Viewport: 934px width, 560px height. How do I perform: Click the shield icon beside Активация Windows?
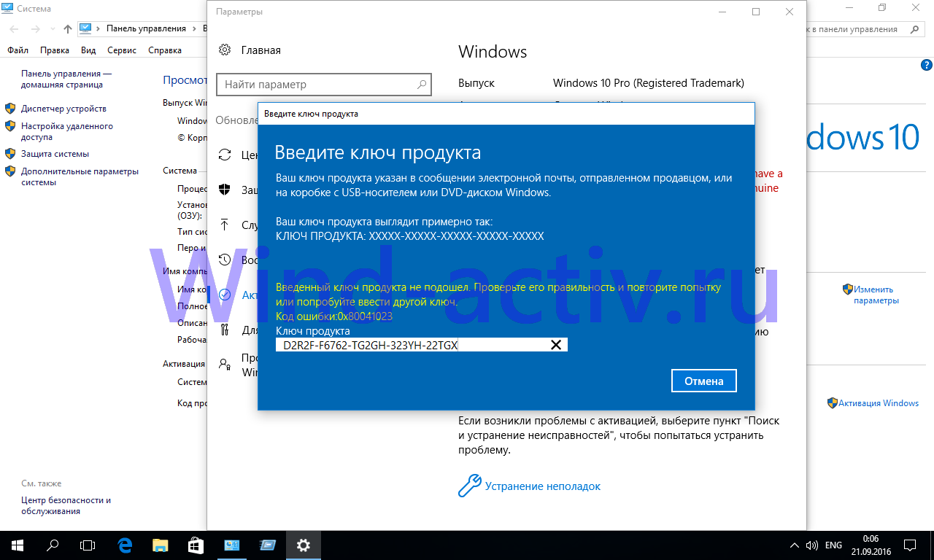[833, 402]
